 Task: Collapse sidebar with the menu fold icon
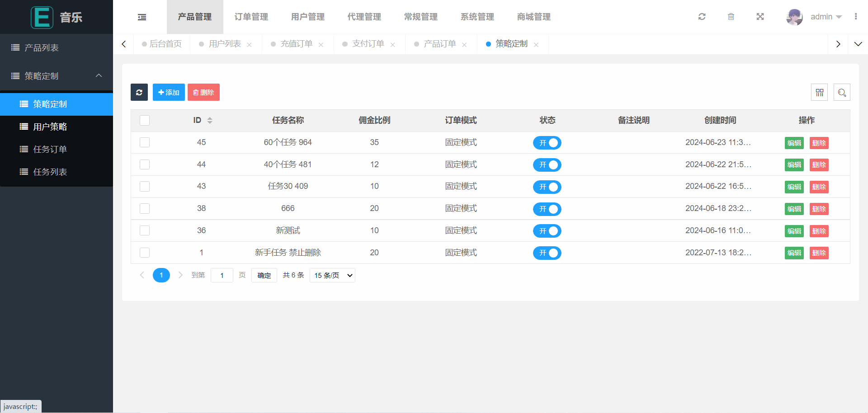click(x=142, y=17)
